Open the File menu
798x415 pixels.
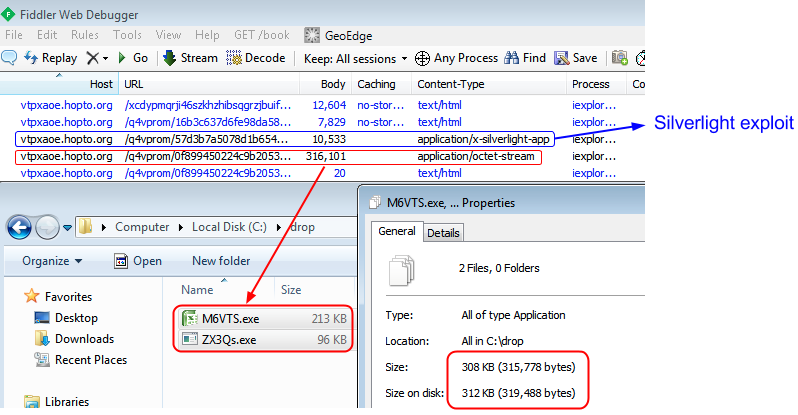click(x=14, y=35)
